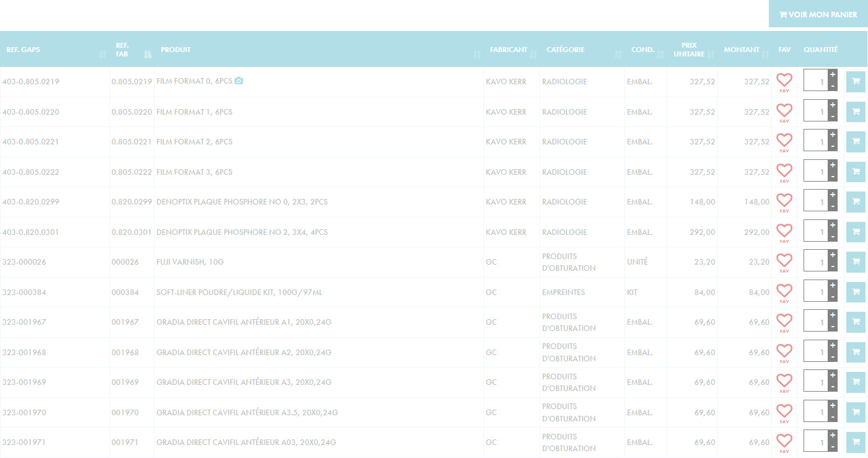The height and width of the screenshot is (458, 868).
Task: Increase quantity for Film Format 0
Action: coord(833,74)
